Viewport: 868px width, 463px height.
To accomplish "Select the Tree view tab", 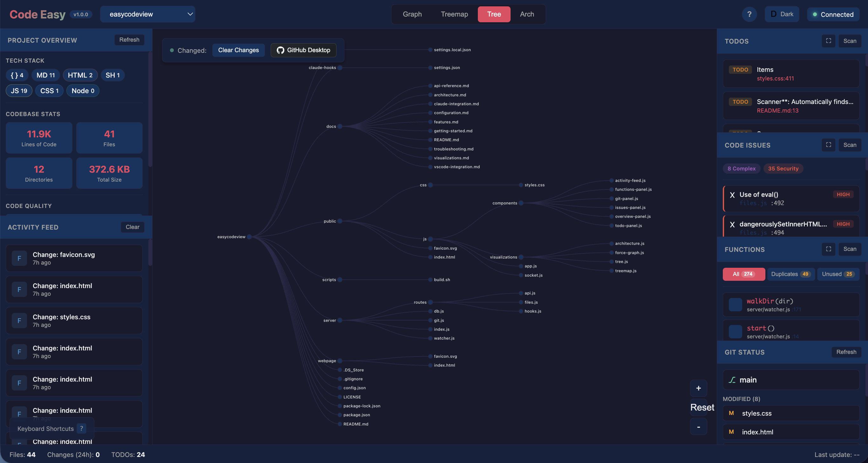I will 494,14.
